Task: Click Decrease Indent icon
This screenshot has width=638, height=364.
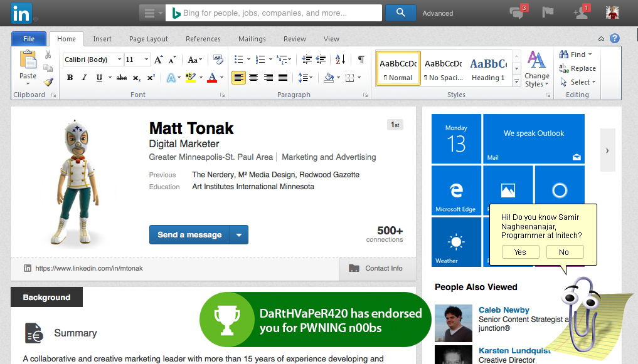Action: point(307,60)
